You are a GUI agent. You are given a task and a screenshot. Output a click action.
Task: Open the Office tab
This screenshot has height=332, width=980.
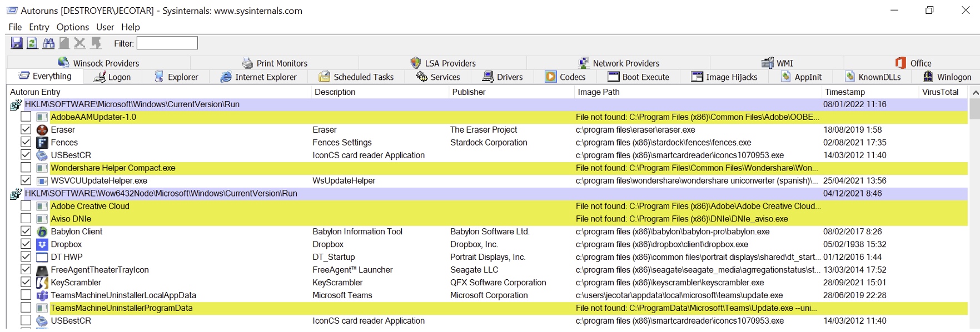(913, 63)
